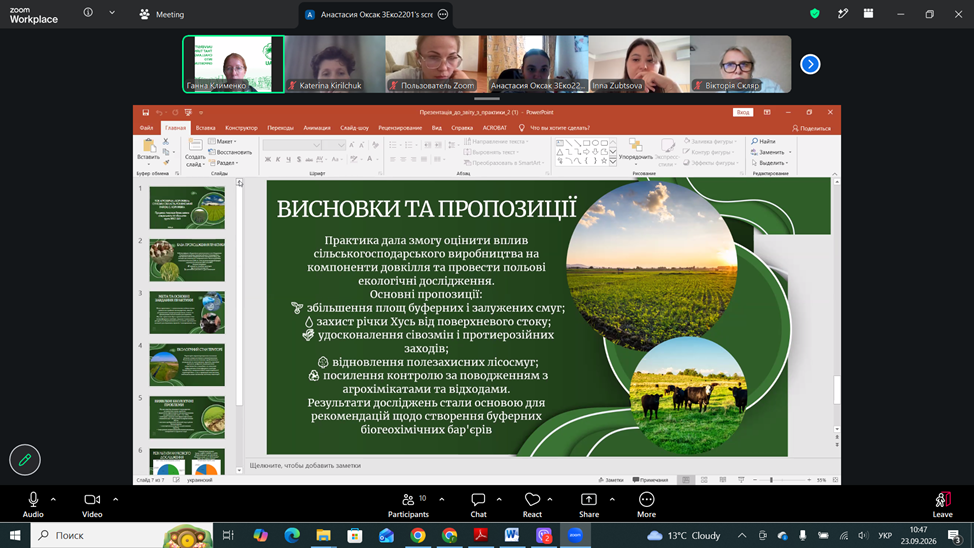Select slide 4 thumbnail in panel
974x548 pixels.
coord(187,365)
